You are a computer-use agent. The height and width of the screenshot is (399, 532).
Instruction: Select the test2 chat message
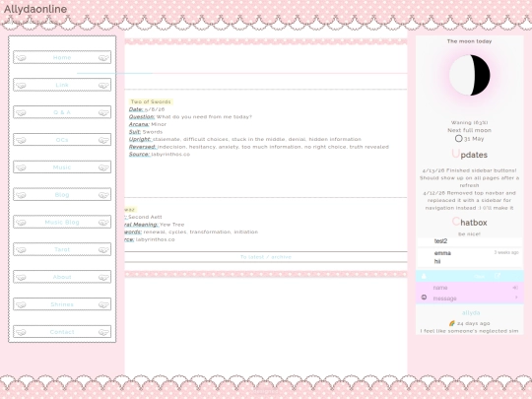pyautogui.click(x=440, y=241)
